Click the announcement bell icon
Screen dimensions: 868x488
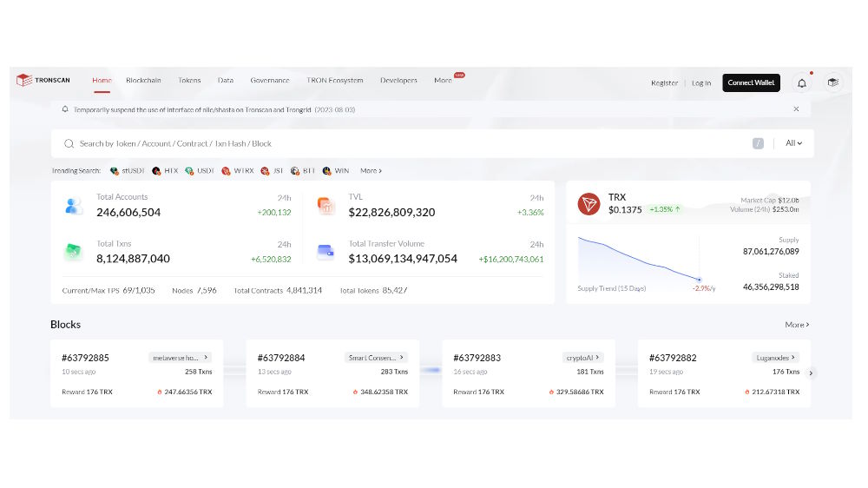[65, 109]
